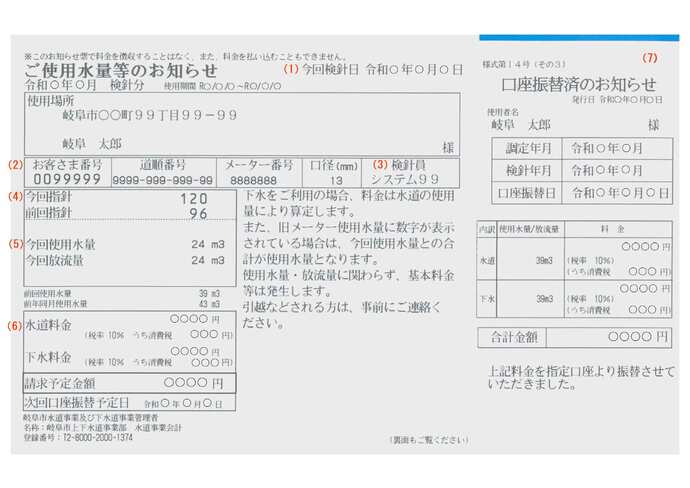Click the customer number 0099999
Image resolution: width=690 pixels, height=488 pixels.
coord(67,179)
